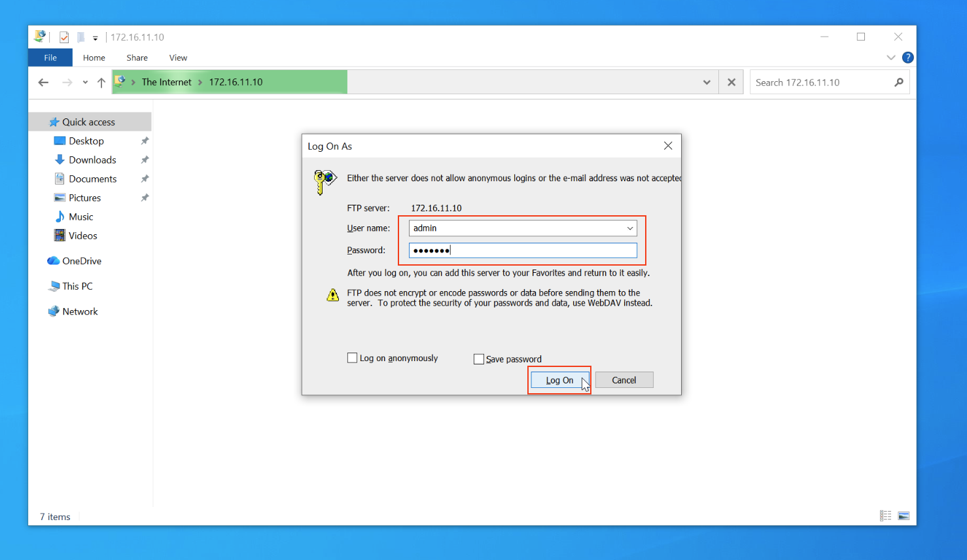Stop loading with the address bar X
Image resolution: width=967 pixels, height=560 pixels.
tap(731, 82)
